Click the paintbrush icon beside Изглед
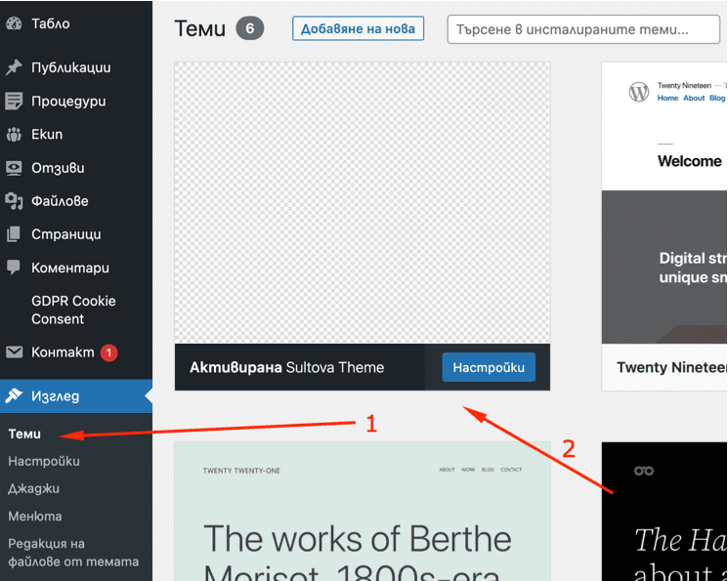The width and height of the screenshot is (728, 581). click(x=14, y=396)
